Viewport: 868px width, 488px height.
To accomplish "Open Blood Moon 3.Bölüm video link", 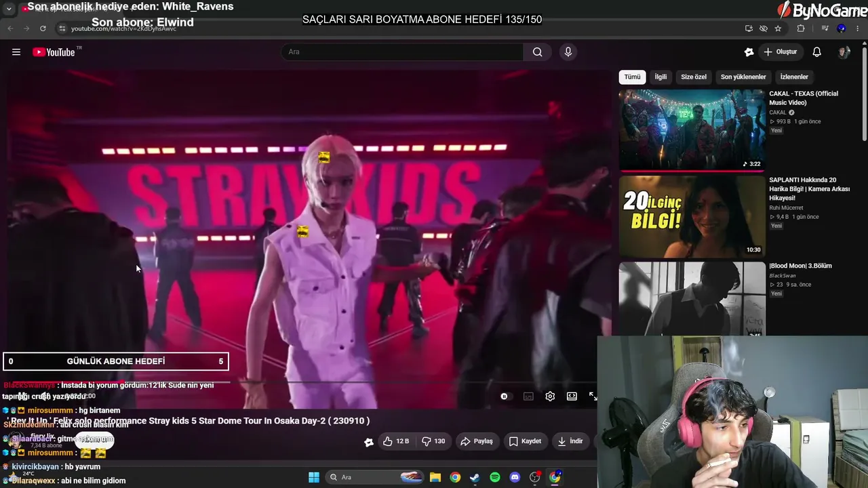I will pos(800,266).
